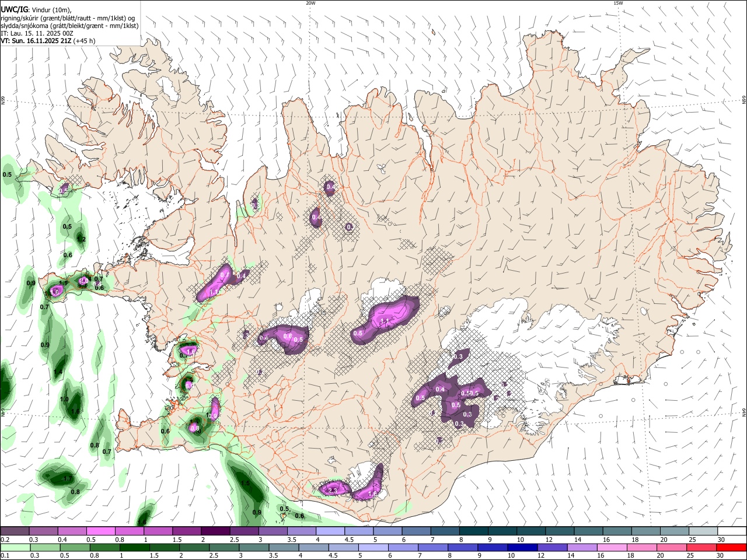Image resolution: width=747 pixels, height=560 pixels.
Task: Click the '0.2' label on the upper scale
Action: [x=5, y=540]
